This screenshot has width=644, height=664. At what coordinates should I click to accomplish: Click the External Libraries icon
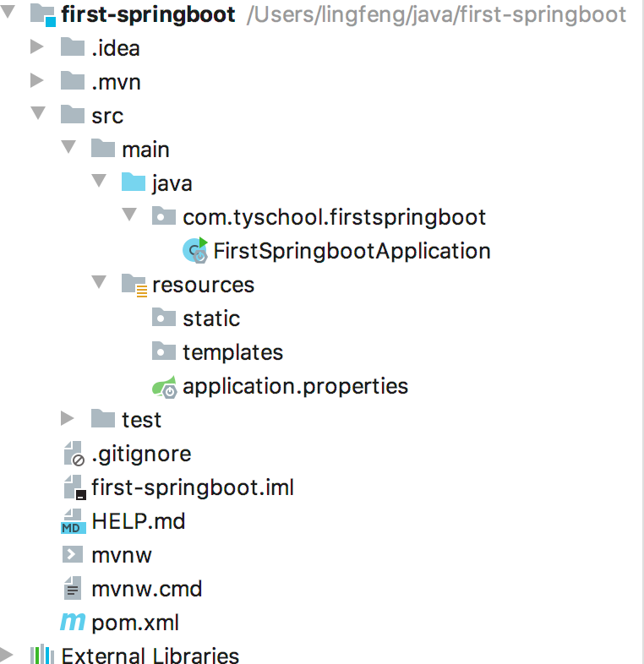41,656
